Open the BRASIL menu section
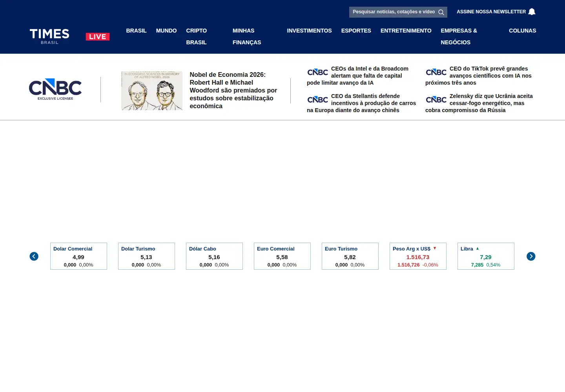Image resolution: width=565 pixels, height=392 pixels. (136, 31)
